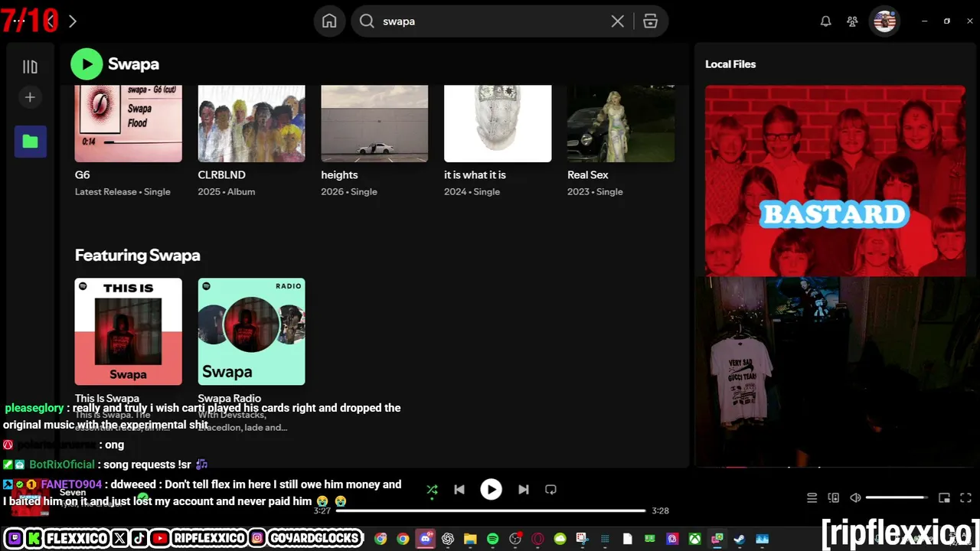This screenshot has height=551, width=980.
Task: Open the G6 single cover
Action: click(x=129, y=123)
